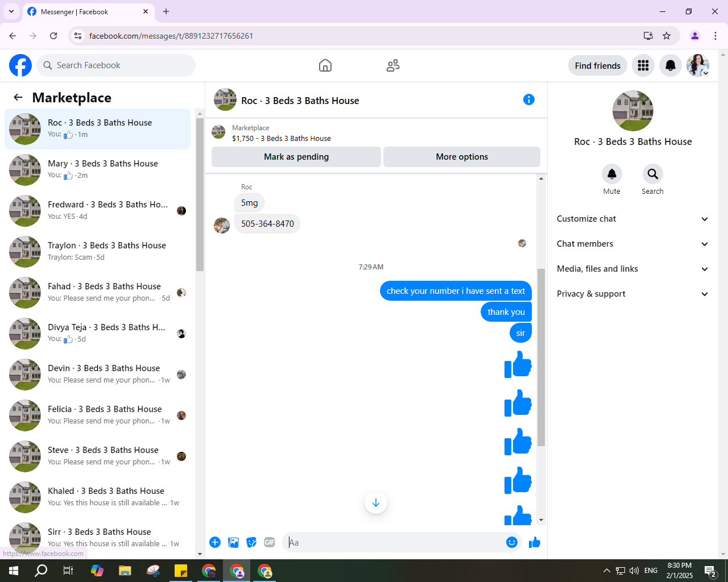Image resolution: width=728 pixels, height=582 pixels.
Task: Open the Chrome three-dot menu
Action: 715,36
